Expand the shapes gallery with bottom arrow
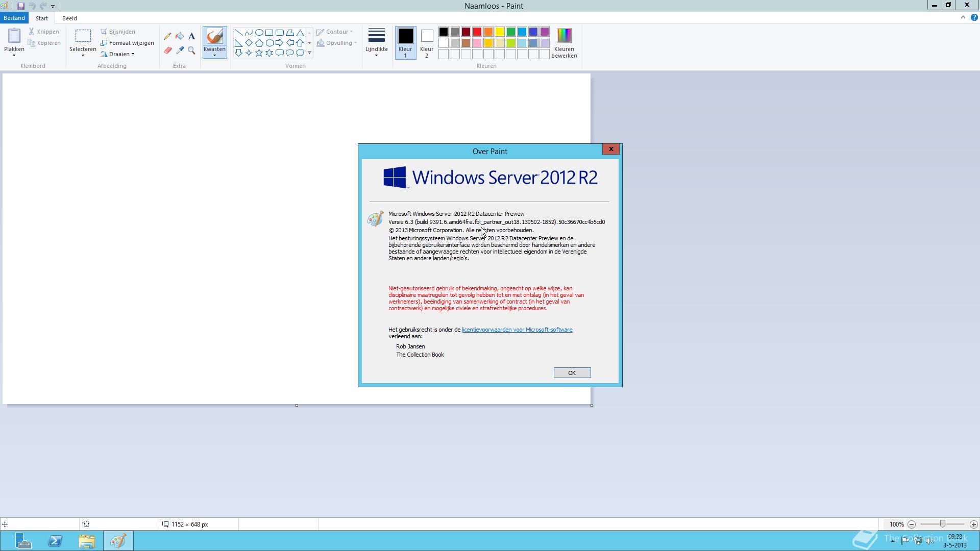The width and height of the screenshot is (980, 551). 309,53
